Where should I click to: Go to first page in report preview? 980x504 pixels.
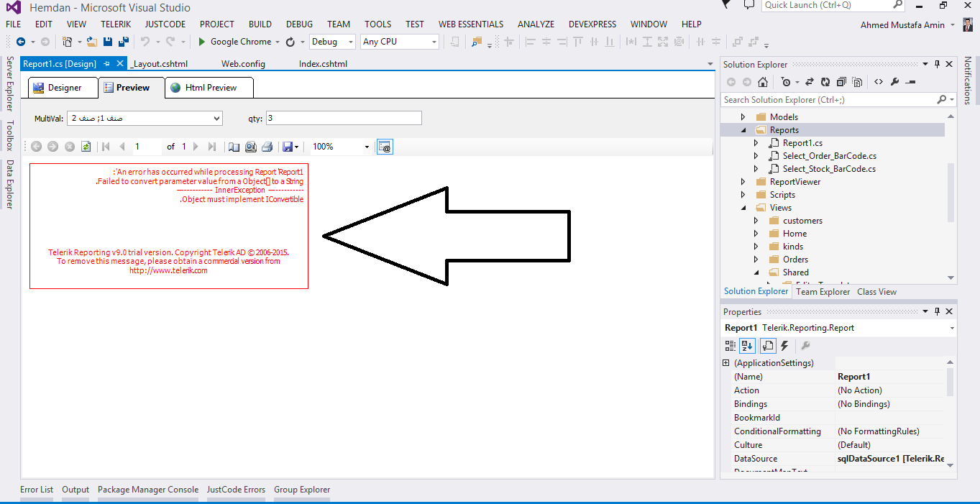106,147
